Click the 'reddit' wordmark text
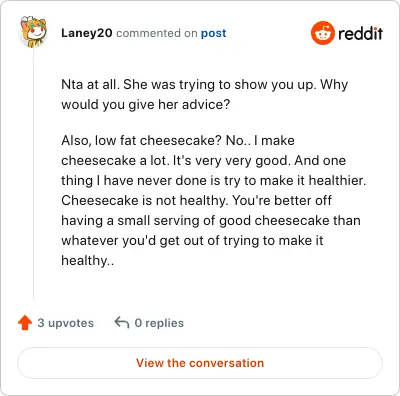Image resolution: width=400 pixels, height=396 pixels. click(x=360, y=33)
